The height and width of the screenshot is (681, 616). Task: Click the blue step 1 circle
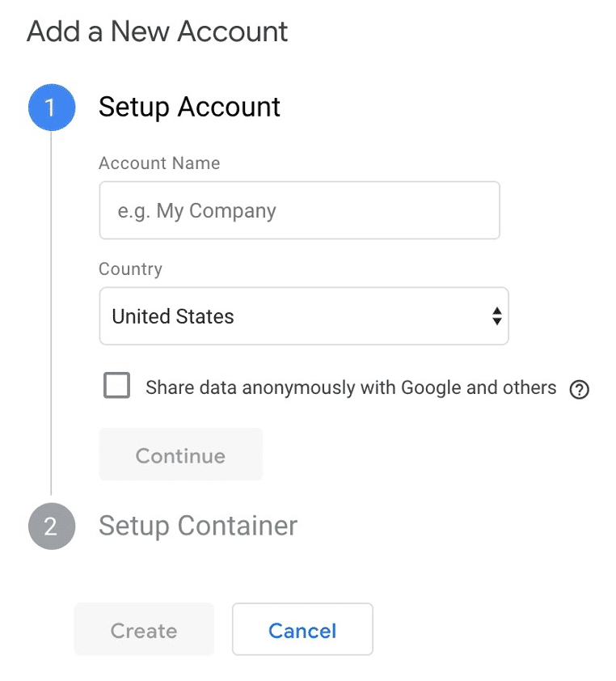(52, 107)
